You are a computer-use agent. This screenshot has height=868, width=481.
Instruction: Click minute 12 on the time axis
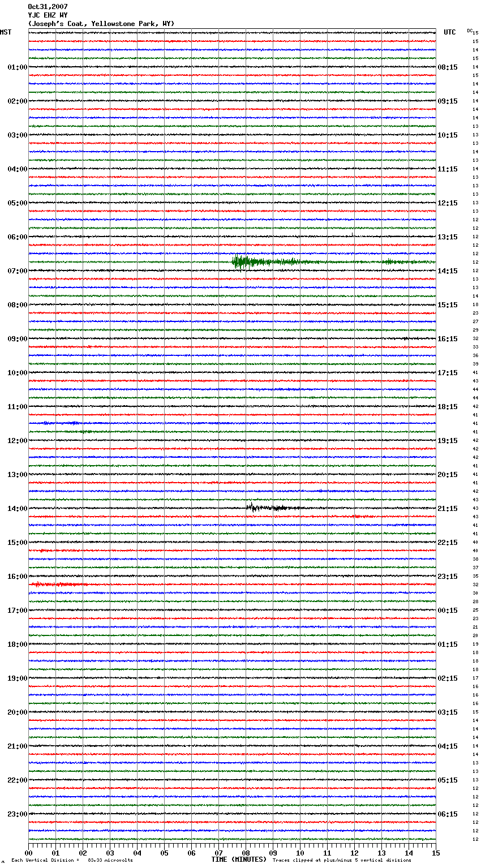coord(354,853)
